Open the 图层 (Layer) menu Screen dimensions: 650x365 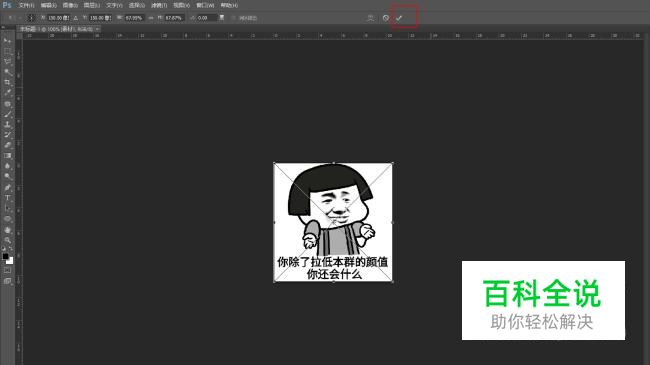[92, 5]
